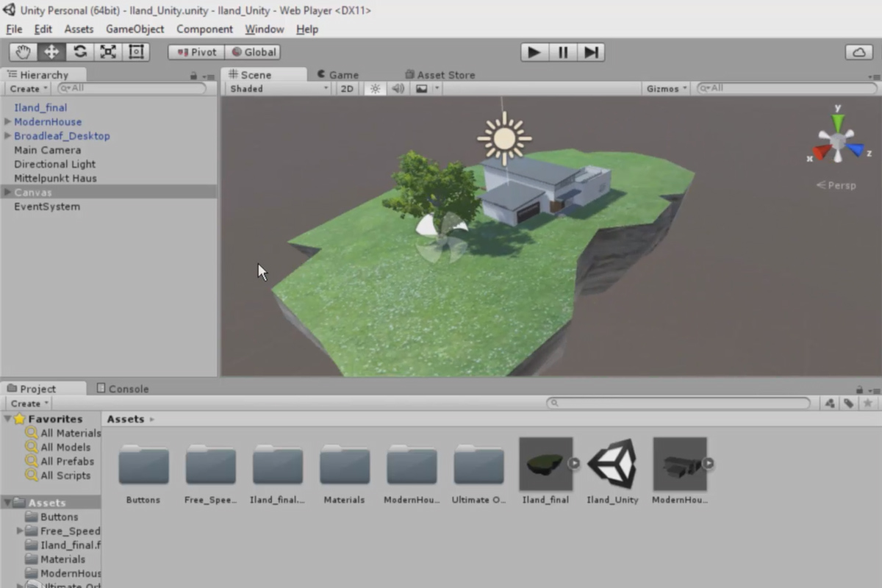This screenshot has height=588, width=882.
Task: Toggle 2D view mode in the Scene toolbar
Action: point(346,88)
